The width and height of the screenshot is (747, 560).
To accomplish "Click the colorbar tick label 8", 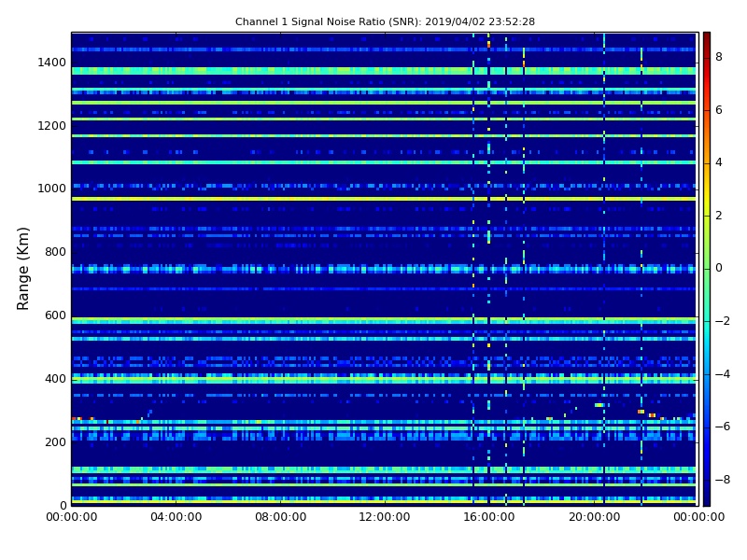I will click(x=719, y=57).
